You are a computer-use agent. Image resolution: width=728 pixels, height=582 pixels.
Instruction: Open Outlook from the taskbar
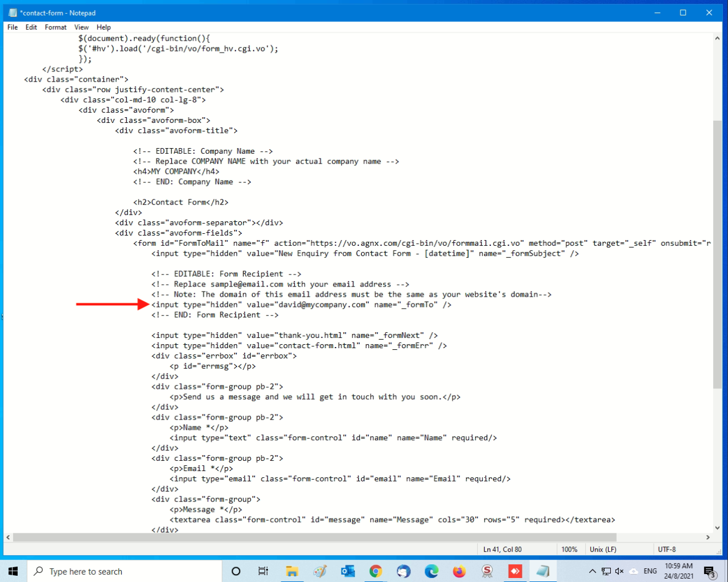point(347,571)
